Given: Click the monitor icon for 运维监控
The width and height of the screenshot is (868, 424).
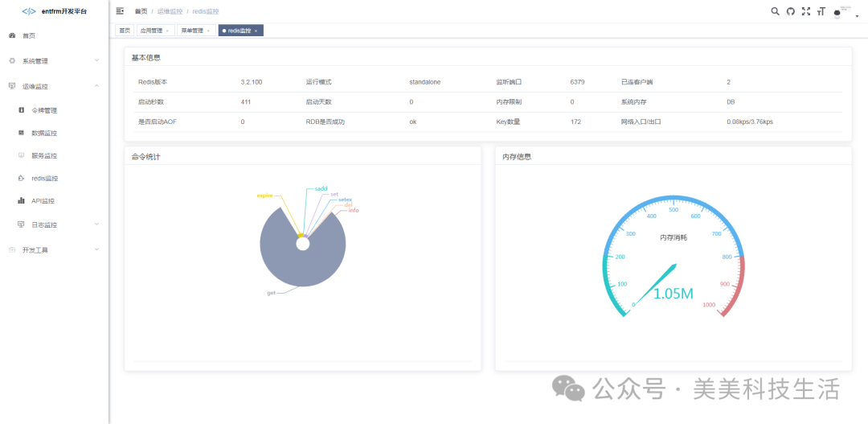Looking at the screenshot, I should pyautogui.click(x=12, y=86).
